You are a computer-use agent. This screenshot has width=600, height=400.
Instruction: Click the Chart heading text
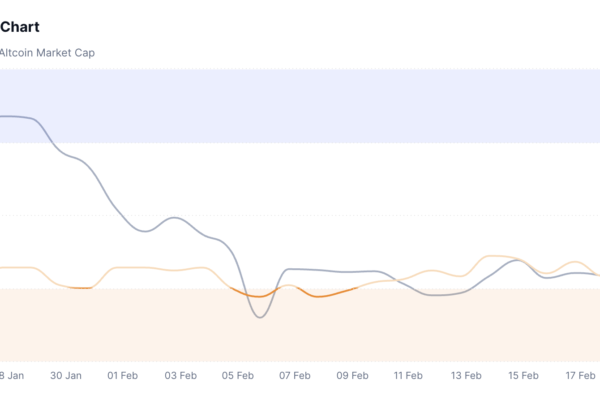coord(20,27)
